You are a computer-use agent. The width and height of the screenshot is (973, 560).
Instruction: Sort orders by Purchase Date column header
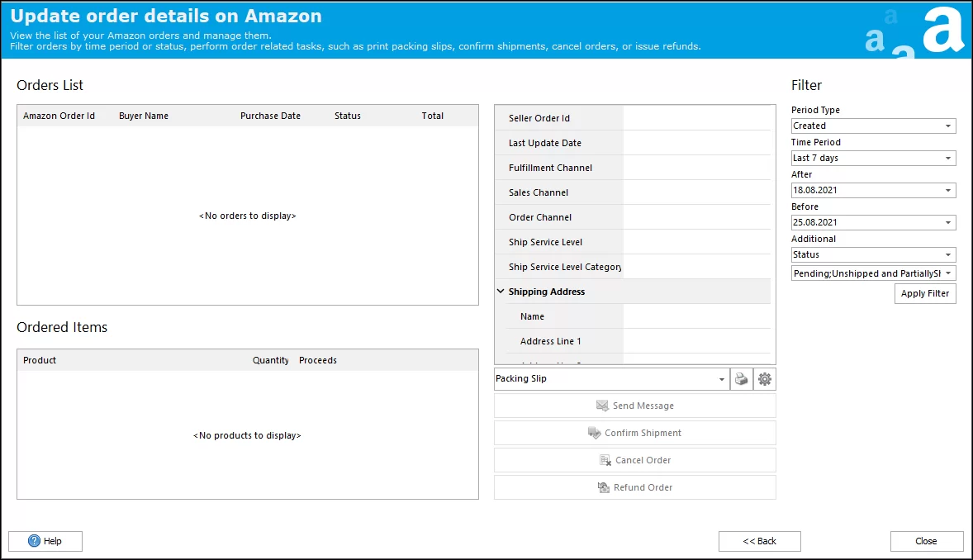tap(270, 116)
